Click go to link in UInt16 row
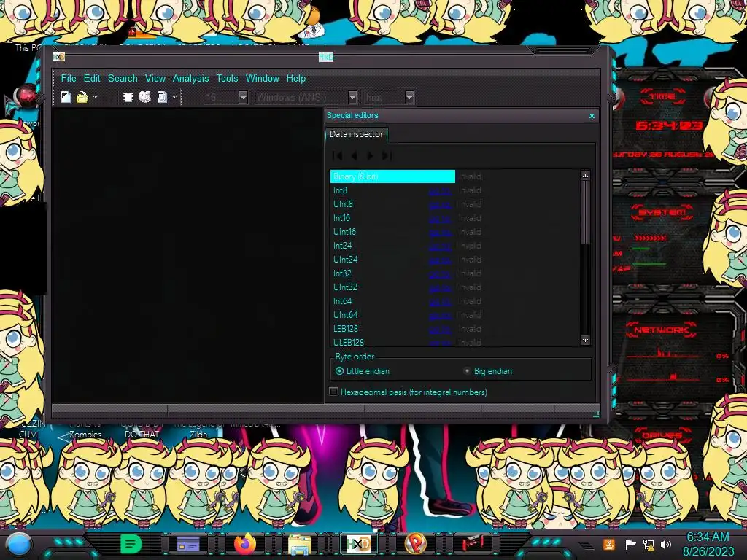 tap(440, 233)
